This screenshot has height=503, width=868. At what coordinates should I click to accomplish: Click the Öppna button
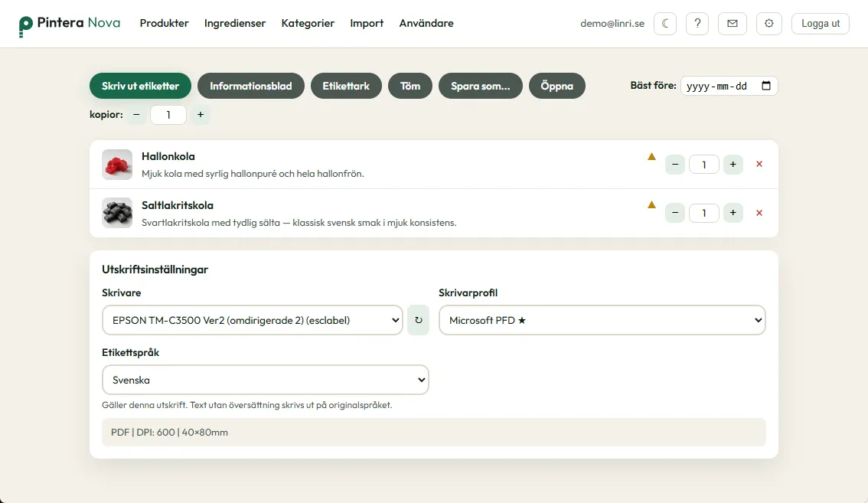click(x=557, y=86)
